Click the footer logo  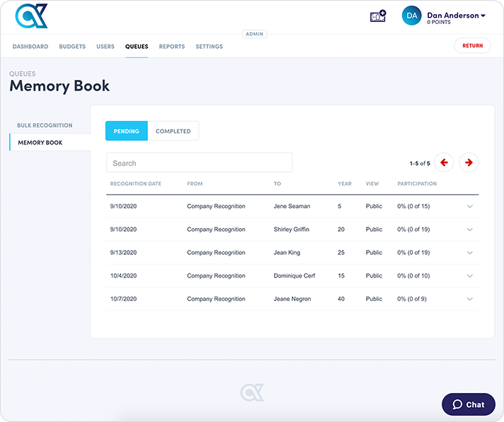(x=251, y=392)
